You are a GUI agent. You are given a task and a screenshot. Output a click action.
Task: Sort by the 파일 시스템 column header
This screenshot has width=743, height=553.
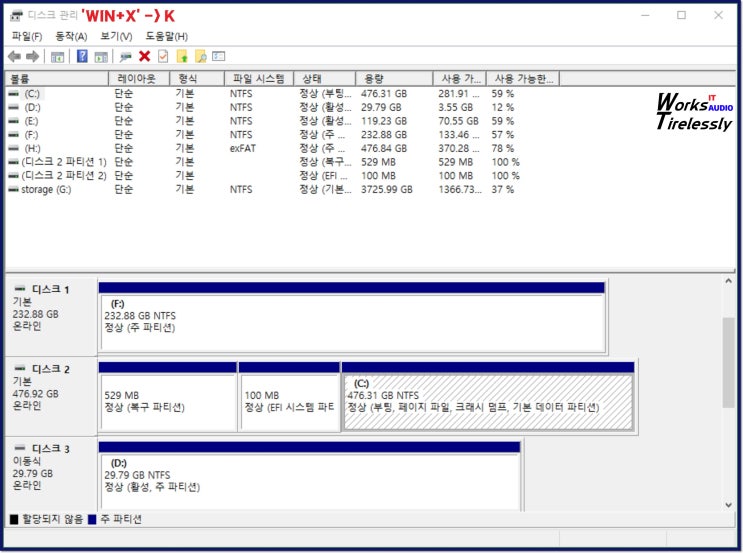pos(259,79)
